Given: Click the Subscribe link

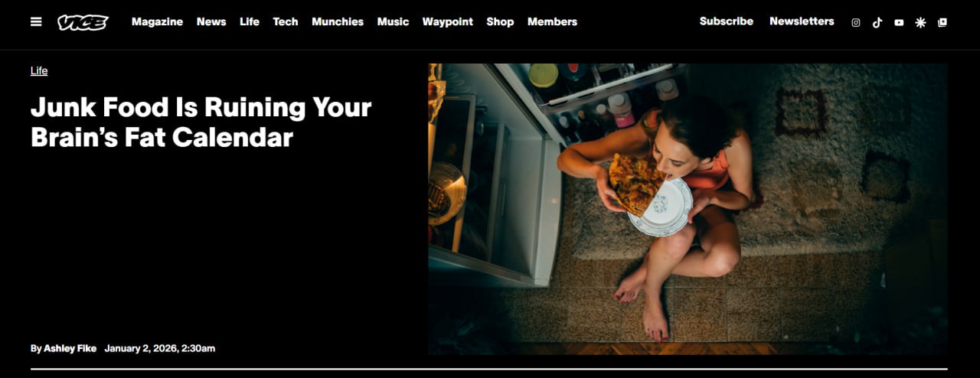Looking at the screenshot, I should click(x=727, y=21).
